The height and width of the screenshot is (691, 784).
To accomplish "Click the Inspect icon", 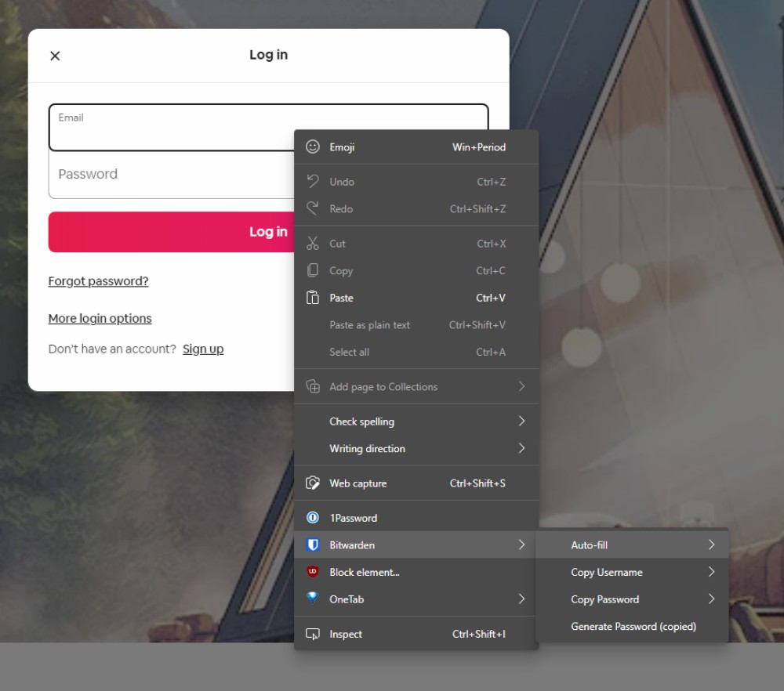I will [313, 634].
